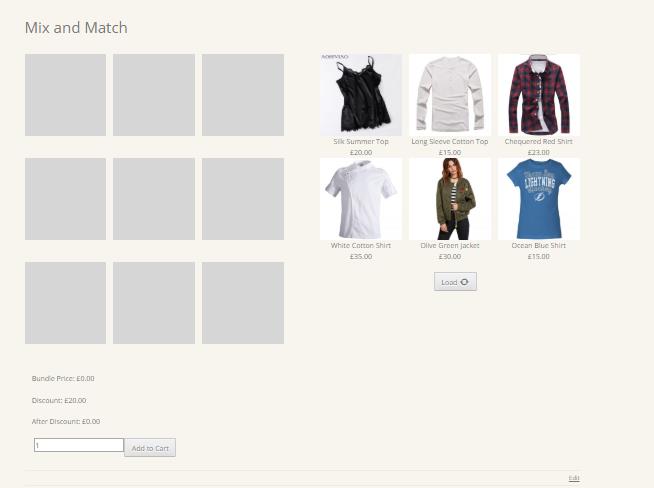Select the Silk Summer Top product image
Image resolution: width=654 pixels, height=488 pixels.
(361, 95)
